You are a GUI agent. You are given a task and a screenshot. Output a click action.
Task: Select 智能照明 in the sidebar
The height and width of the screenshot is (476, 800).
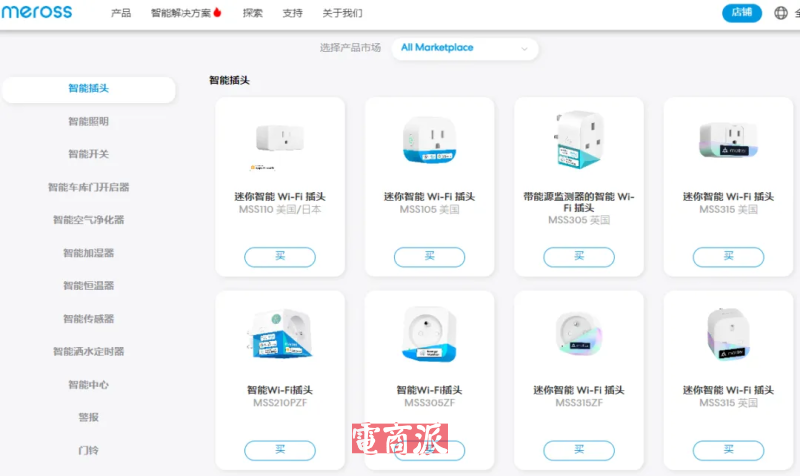88,121
